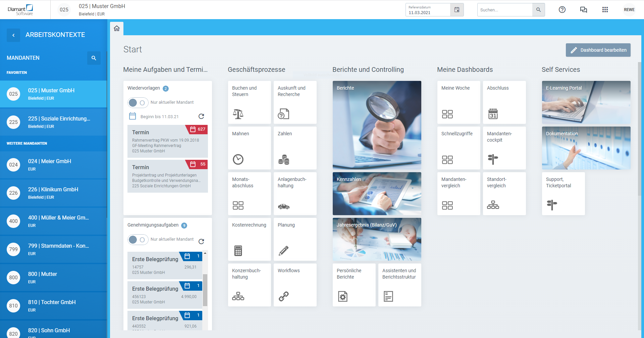Image resolution: width=644 pixels, height=338 pixels.
Task: Click the main dashboard vertical scrollbar
Action: [639, 129]
